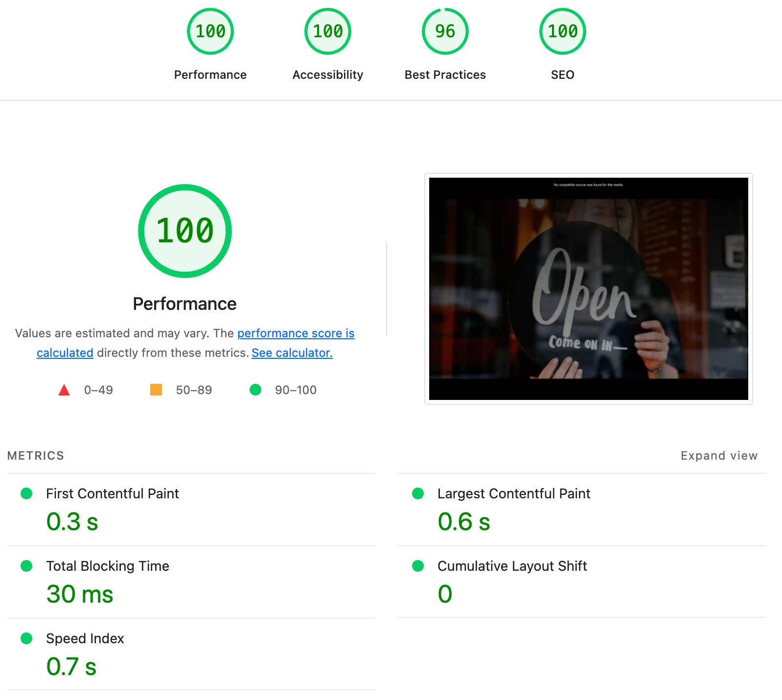Click the green dot beside Total Blocking Time
This screenshot has width=782, height=700.
coord(26,566)
